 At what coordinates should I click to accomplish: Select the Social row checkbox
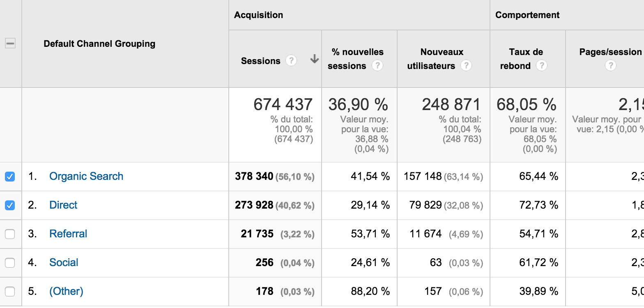pyautogui.click(x=10, y=263)
